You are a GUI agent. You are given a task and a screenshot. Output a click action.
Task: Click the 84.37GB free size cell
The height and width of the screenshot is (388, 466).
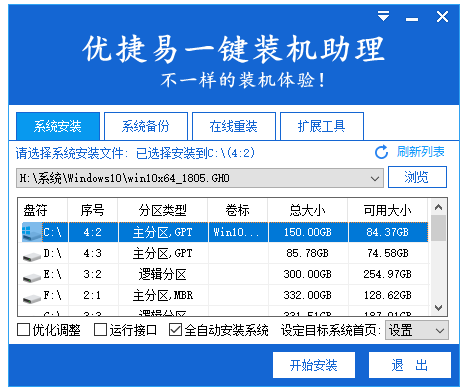coord(388,232)
